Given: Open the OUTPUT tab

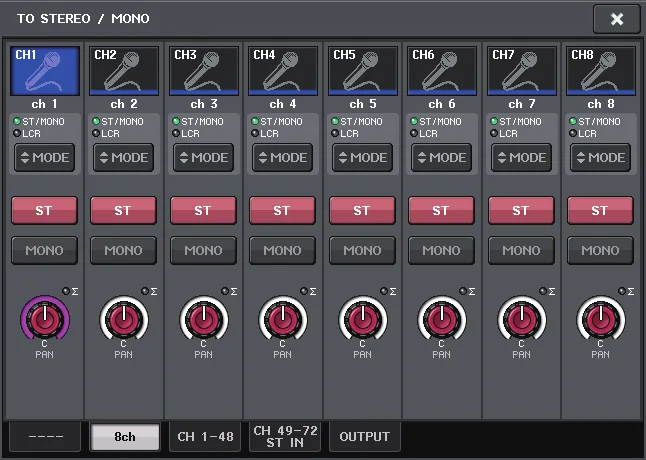Looking at the screenshot, I should click(365, 437).
